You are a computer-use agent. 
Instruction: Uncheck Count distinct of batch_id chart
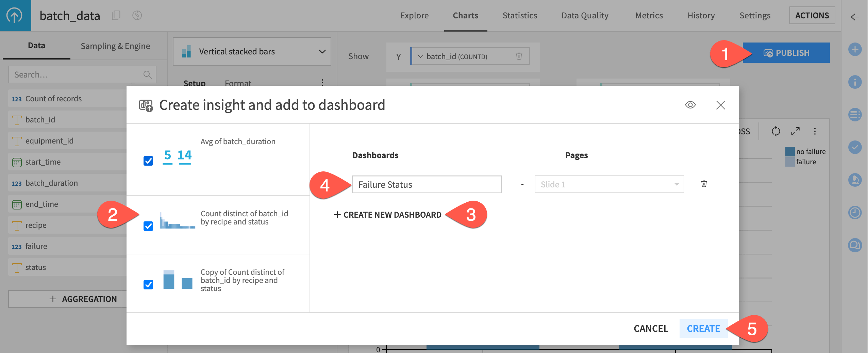[x=148, y=226]
